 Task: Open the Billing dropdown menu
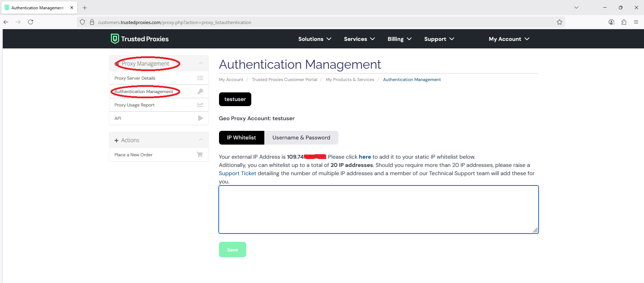(x=400, y=39)
